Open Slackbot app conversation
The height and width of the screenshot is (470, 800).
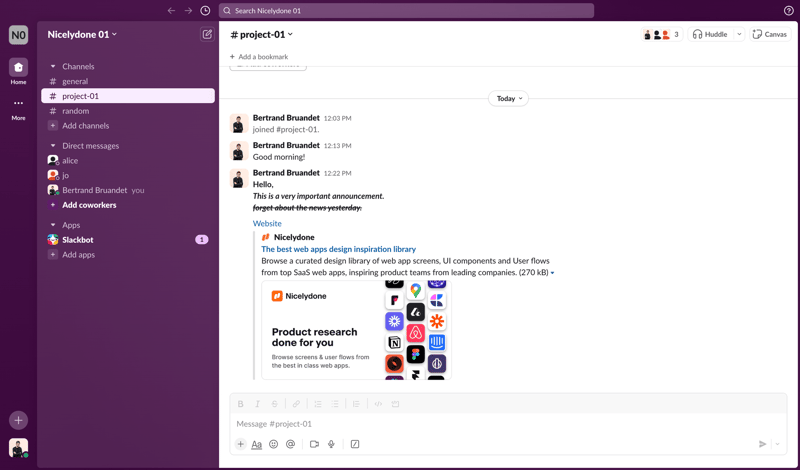click(128, 240)
